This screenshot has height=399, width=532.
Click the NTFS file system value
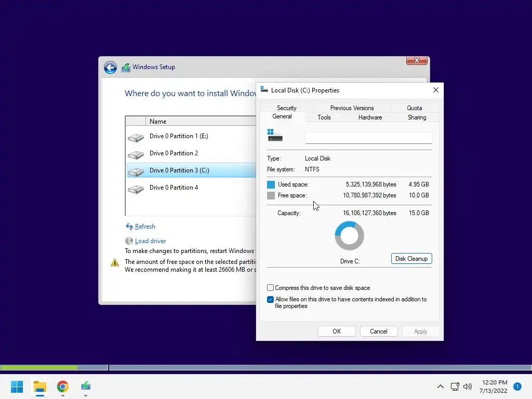tap(312, 169)
